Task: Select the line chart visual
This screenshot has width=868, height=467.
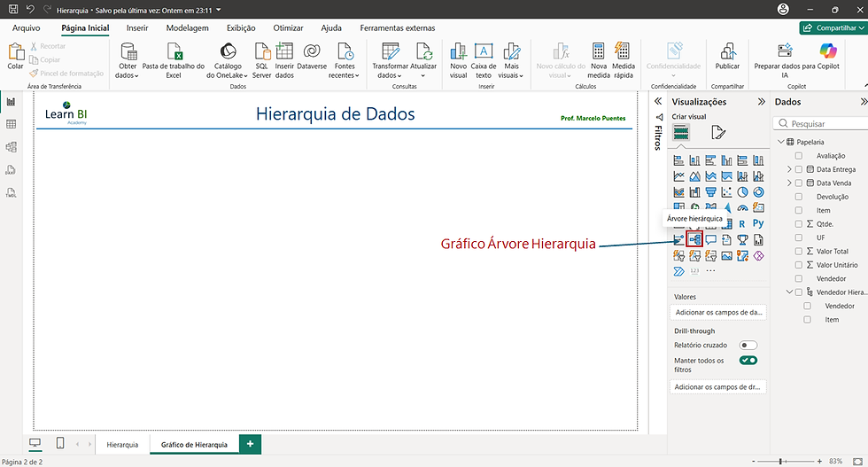Action: 678,176
